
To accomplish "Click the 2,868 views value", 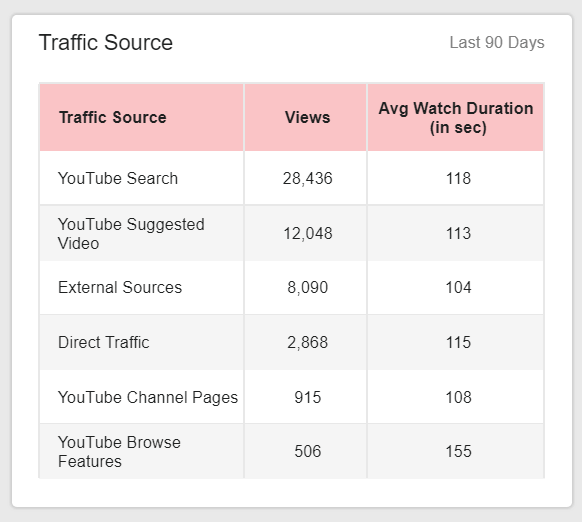I will coord(307,342).
